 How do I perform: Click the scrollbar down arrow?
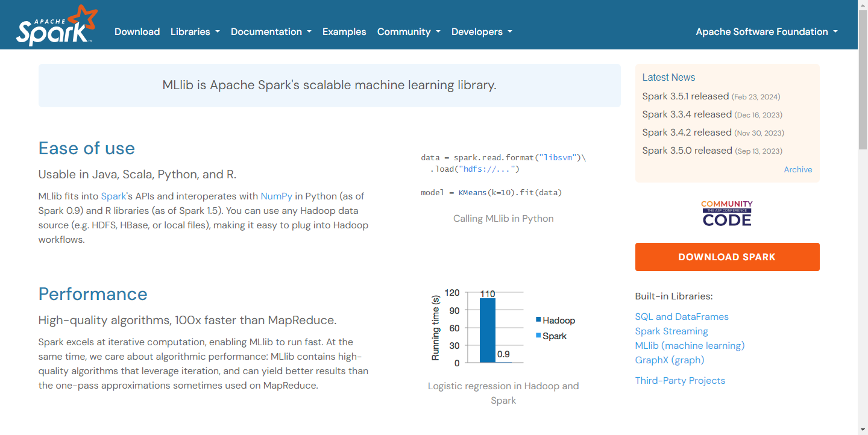tap(863, 430)
